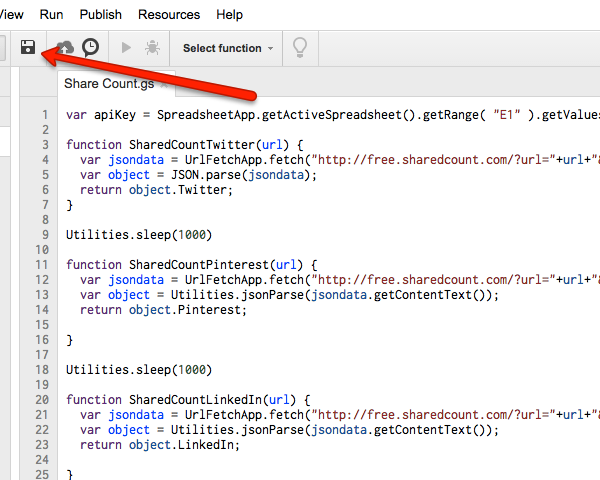600x480 pixels.
Task: Open the Run menu
Action: [51, 15]
